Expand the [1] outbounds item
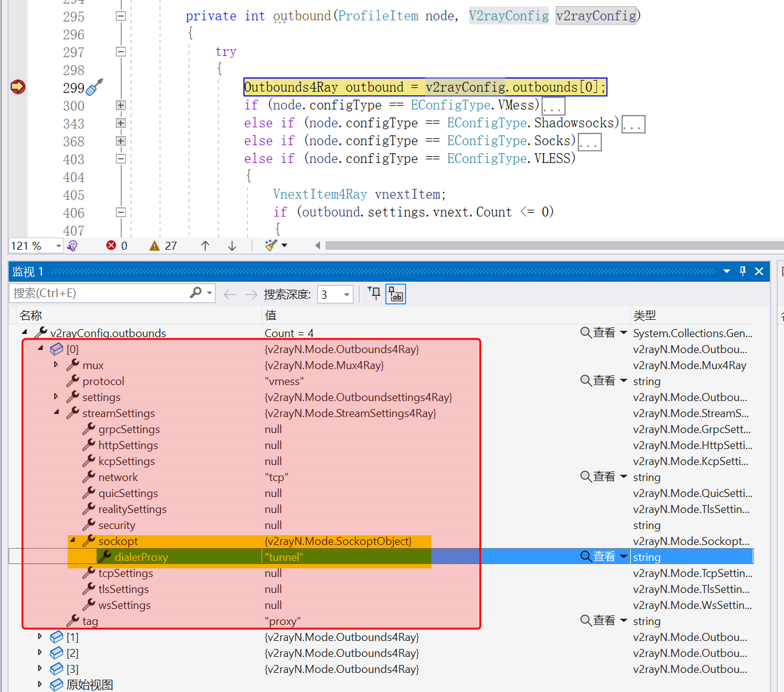The height and width of the screenshot is (692, 784). tap(40, 637)
